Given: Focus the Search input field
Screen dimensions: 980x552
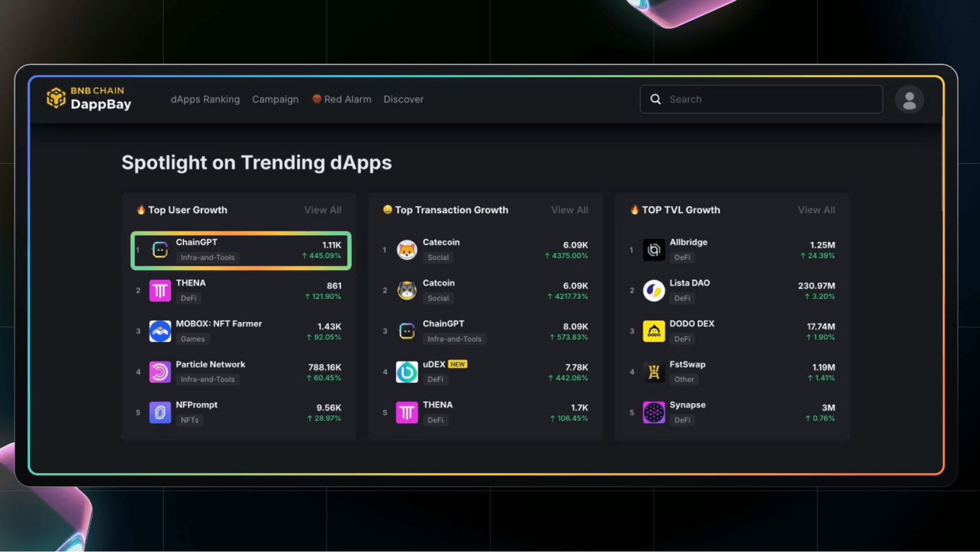Looking at the screenshot, I should pyautogui.click(x=761, y=99).
